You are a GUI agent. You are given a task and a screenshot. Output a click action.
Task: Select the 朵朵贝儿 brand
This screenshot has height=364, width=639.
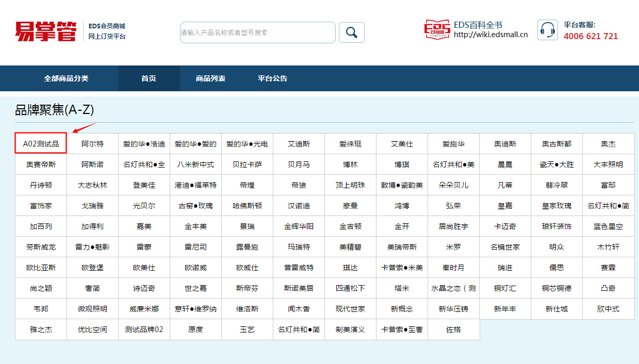(454, 185)
